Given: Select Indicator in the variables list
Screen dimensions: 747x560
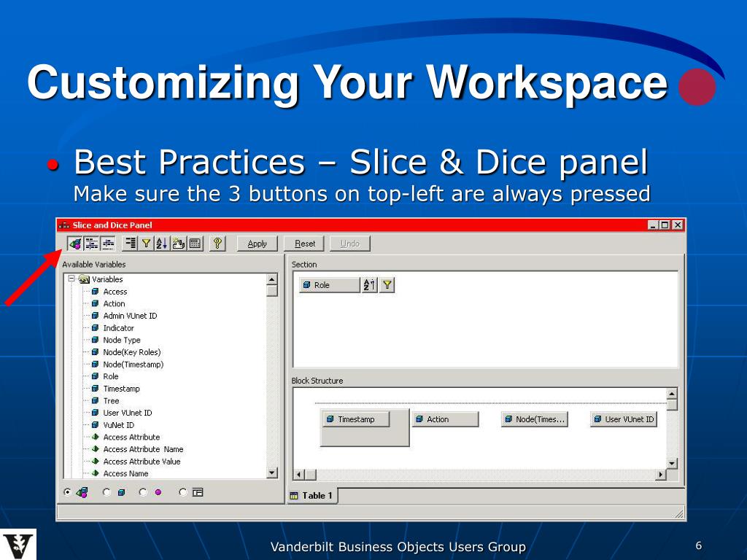Looking at the screenshot, I should pos(119,328).
